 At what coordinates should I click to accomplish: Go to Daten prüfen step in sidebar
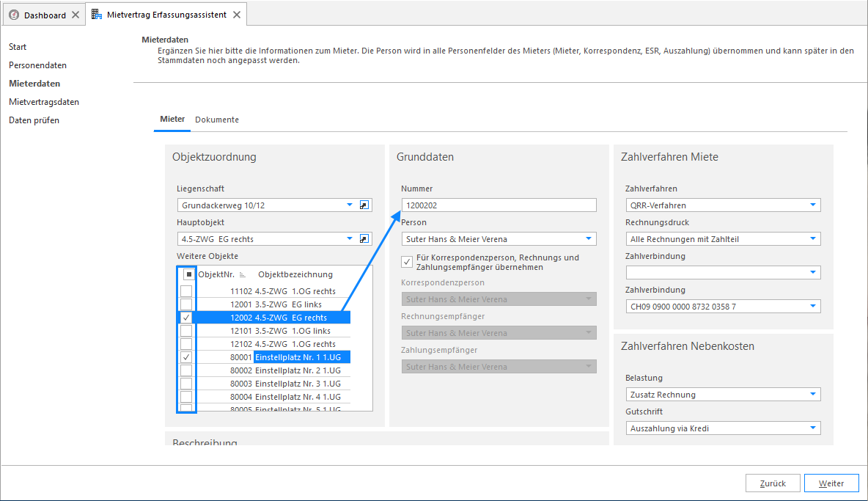coord(34,120)
